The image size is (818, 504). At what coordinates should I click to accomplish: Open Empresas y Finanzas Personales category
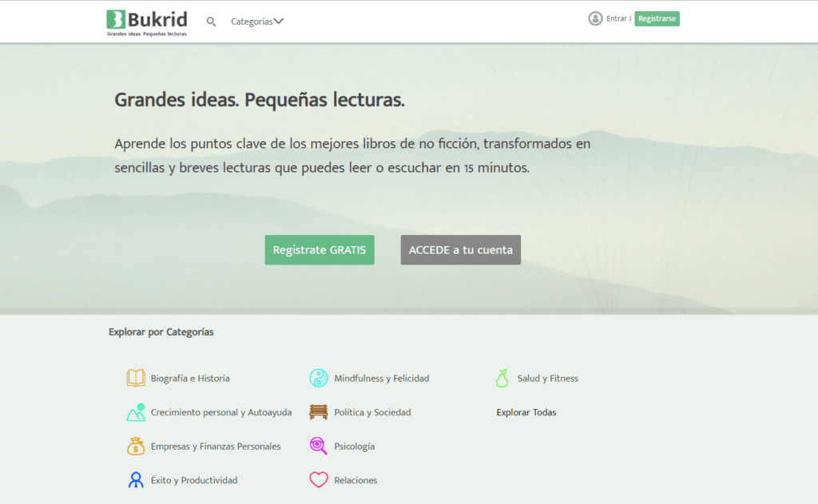tap(216, 446)
